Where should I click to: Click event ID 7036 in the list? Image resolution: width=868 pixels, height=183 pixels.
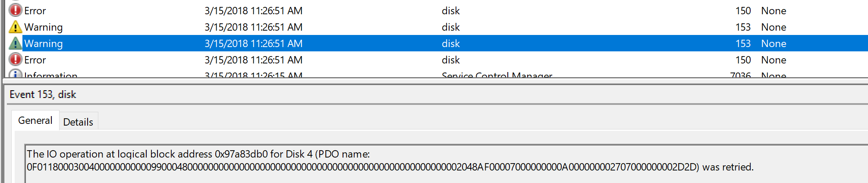(x=740, y=75)
